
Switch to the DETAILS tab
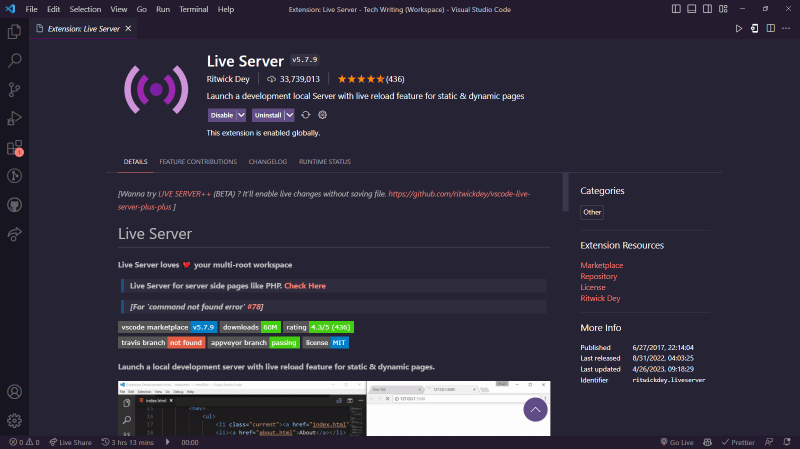point(135,162)
